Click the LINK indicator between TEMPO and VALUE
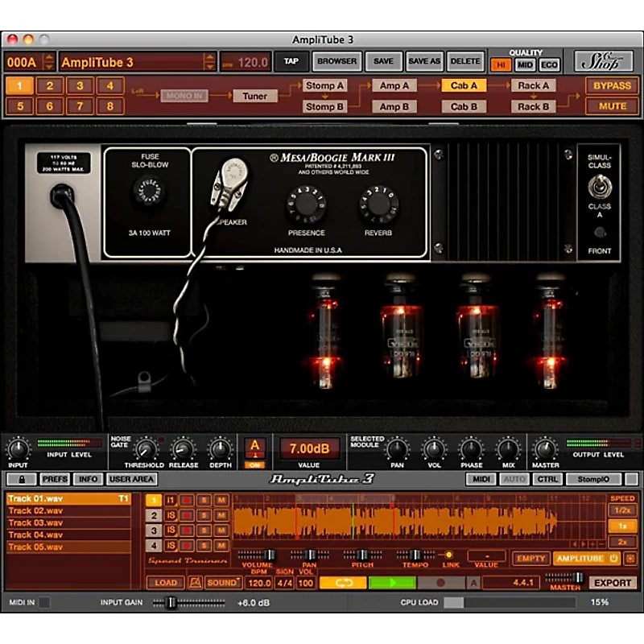The image size is (644, 644). [448, 555]
